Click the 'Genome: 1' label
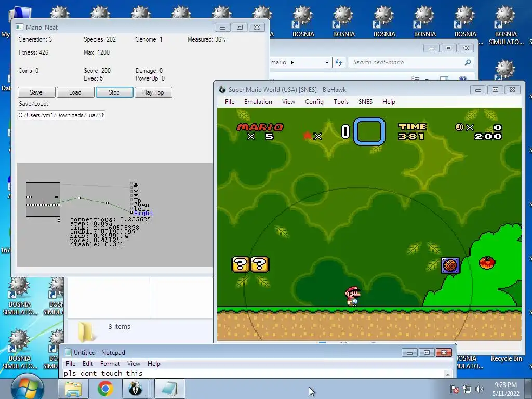This screenshot has width=532, height=399. tap(149, 39)
